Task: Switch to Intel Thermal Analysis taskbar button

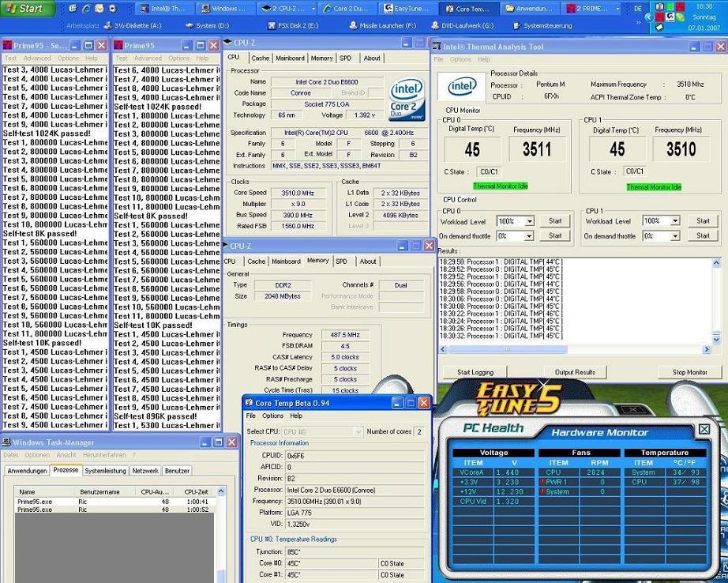Action: click(x=163, y=9)
